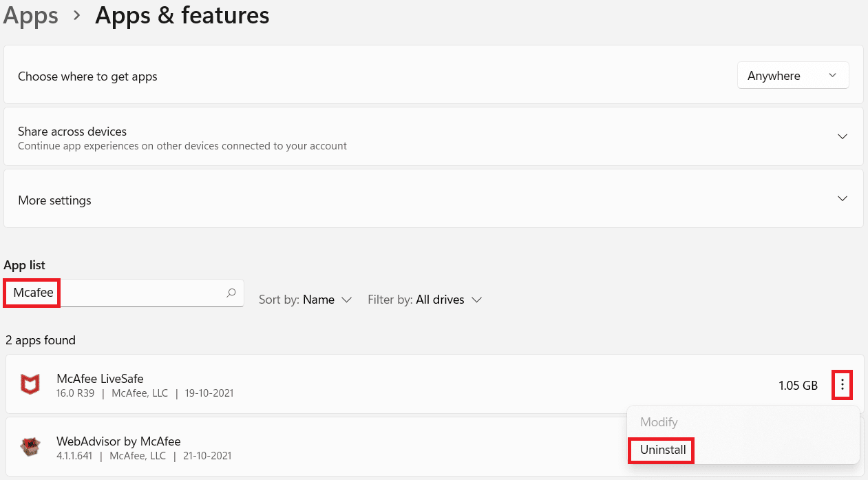Click the WebAdvisor by McAfee app icon
Screen dimensions: 868x480
coord(30,446)
